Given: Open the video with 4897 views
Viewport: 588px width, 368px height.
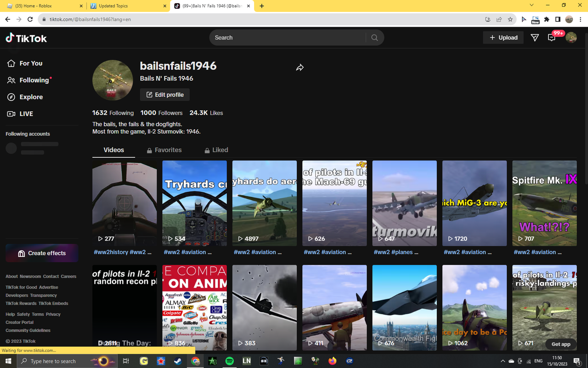Looking at the screenshot, I should point(265,203).
